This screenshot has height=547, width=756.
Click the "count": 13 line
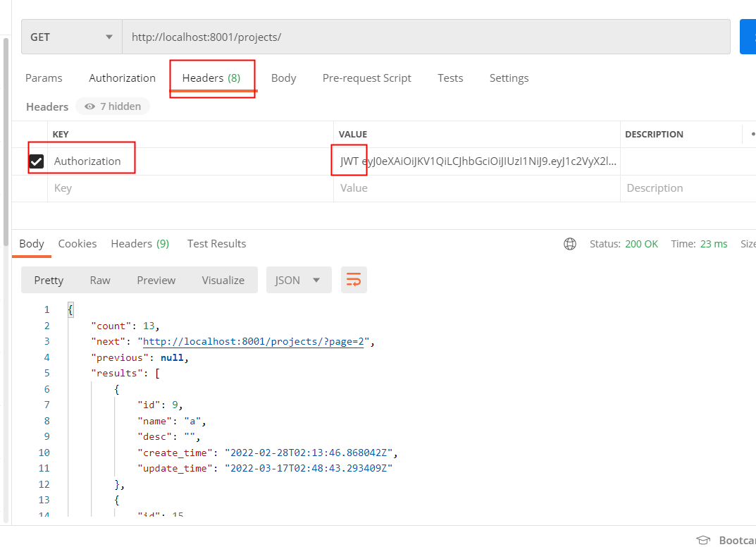pyautogui.click(x=125, y=326)
